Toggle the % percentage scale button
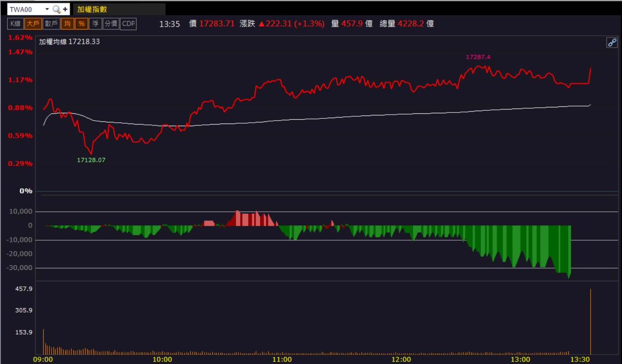 82,24
